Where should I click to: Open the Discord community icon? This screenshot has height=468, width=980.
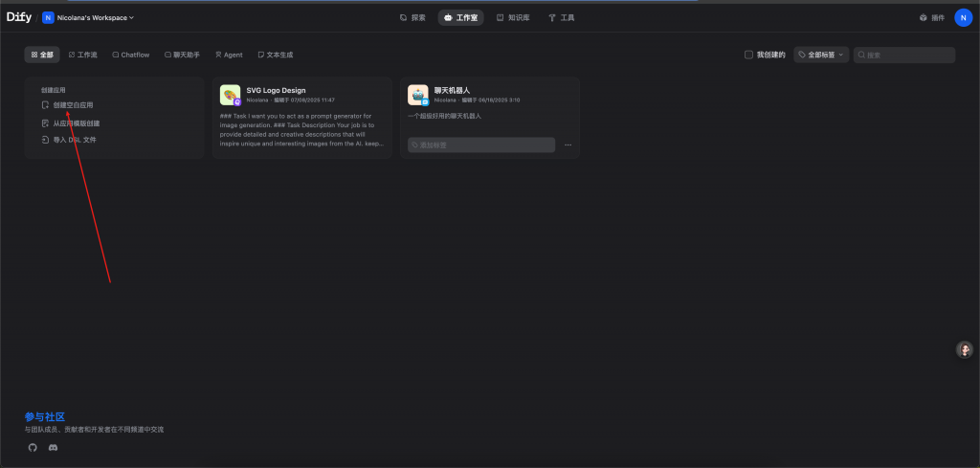point(53,448)
